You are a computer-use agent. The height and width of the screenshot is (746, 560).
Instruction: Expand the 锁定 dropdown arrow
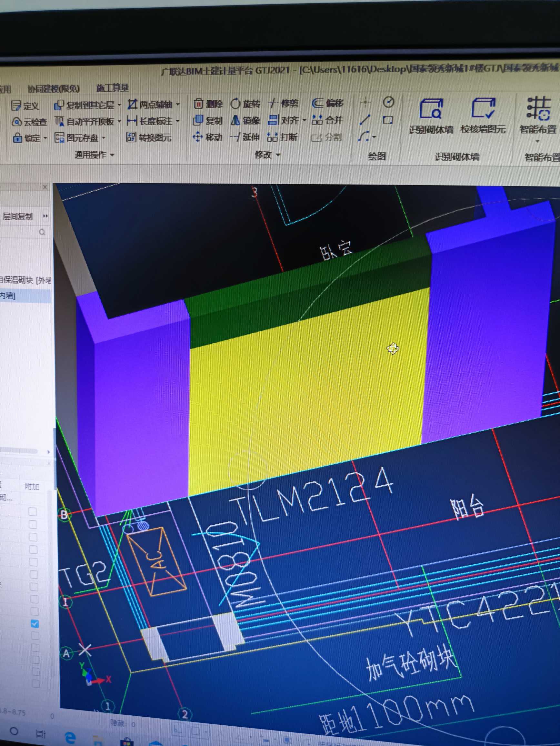click(45, 138)
